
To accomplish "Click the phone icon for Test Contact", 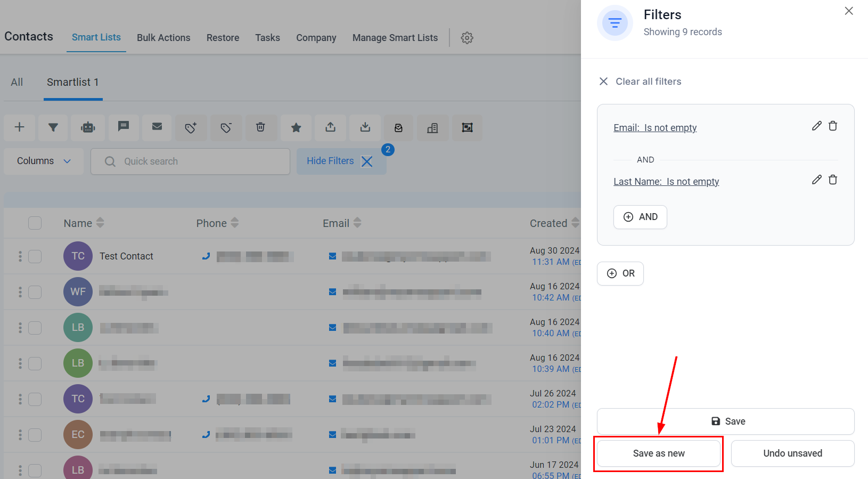I will tap(206, 256).
